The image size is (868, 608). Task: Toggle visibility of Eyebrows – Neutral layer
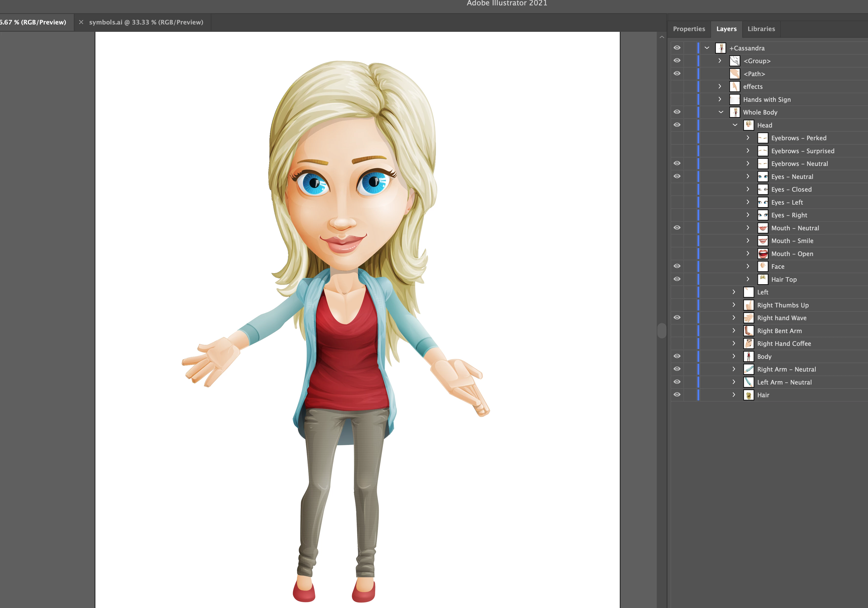pos(677,164)
